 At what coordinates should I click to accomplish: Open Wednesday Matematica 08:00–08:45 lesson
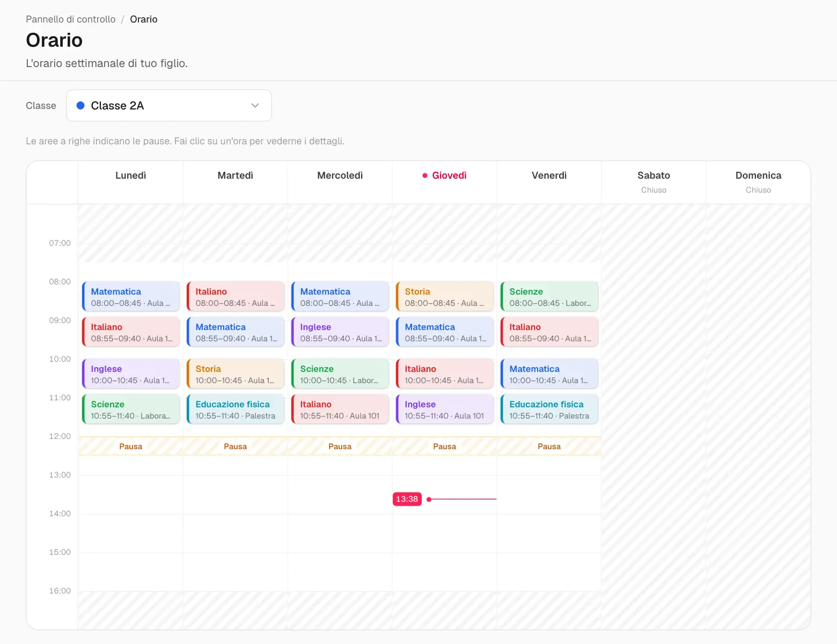(340, 296)
